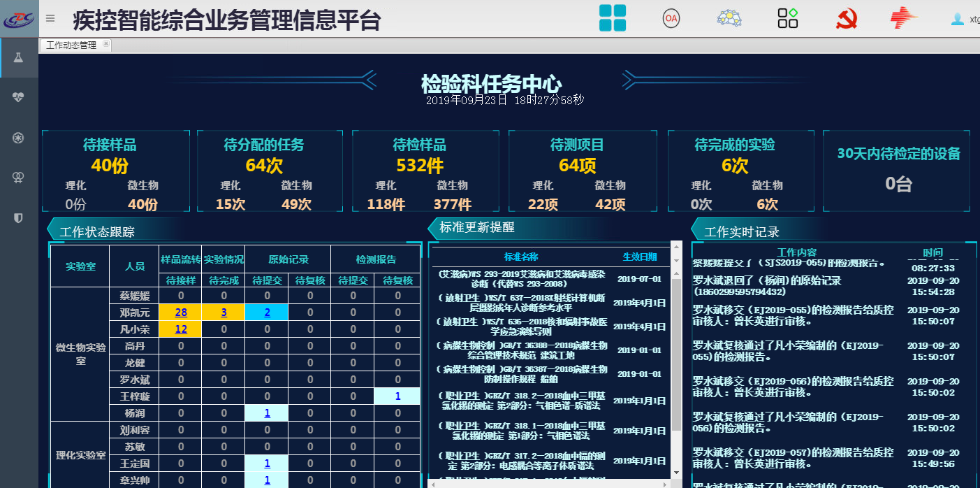Open the shield sidebar module
Image resolution: width=980 pixels, height=488 pixels.
pyautogui.click(x=19, y=218)
